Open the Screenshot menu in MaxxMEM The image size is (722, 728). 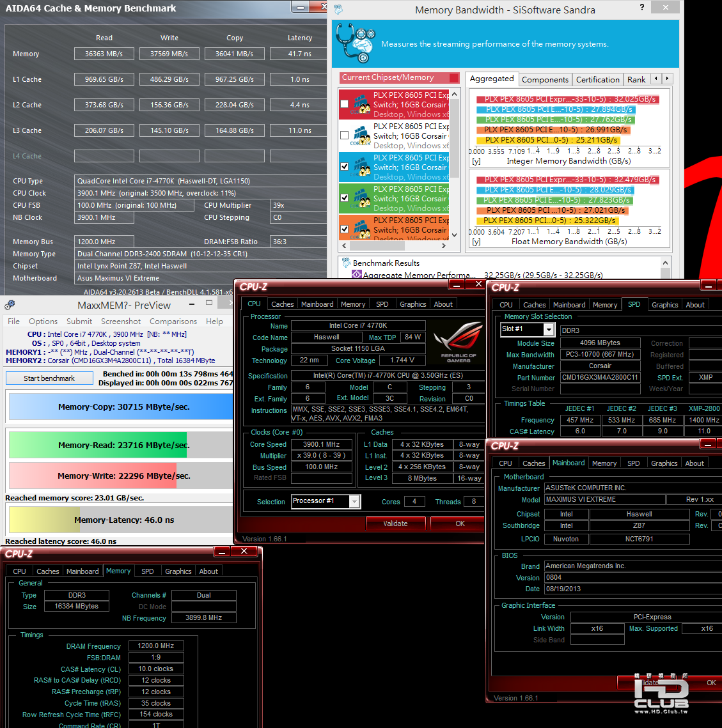click(x=121, y=321)
